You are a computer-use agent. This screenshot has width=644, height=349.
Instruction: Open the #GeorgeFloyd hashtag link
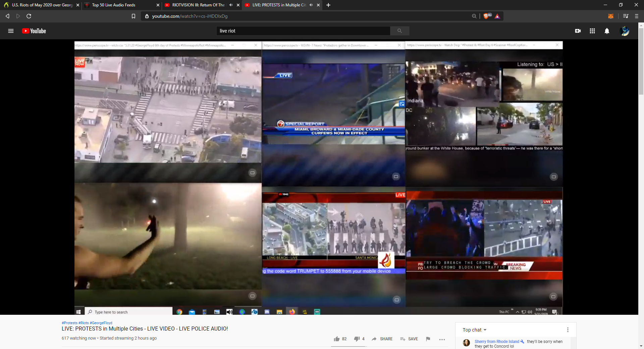(101, 323)
